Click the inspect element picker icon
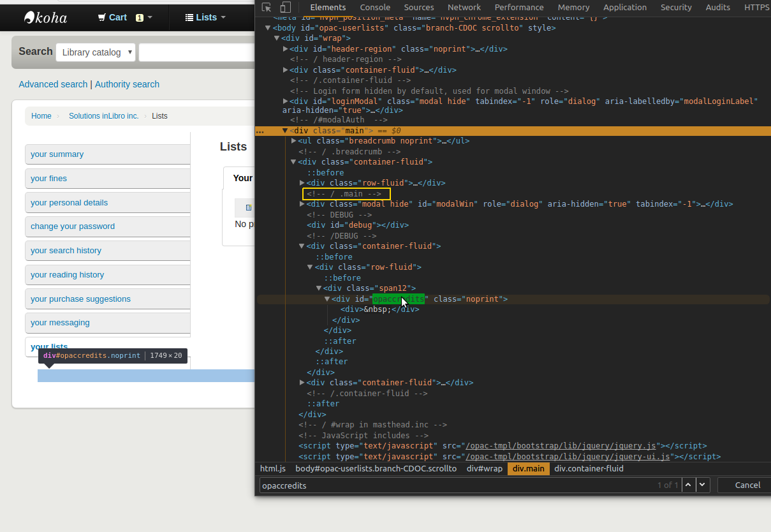 tap(267, 8)
